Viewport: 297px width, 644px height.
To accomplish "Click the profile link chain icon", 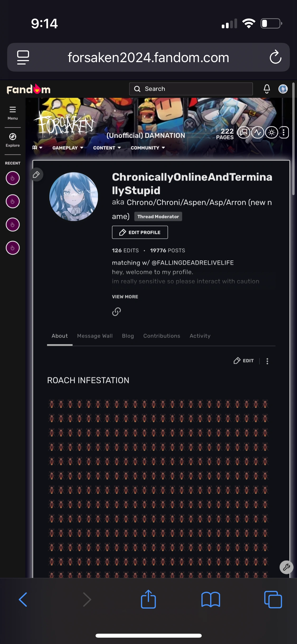I will point(116,312).
